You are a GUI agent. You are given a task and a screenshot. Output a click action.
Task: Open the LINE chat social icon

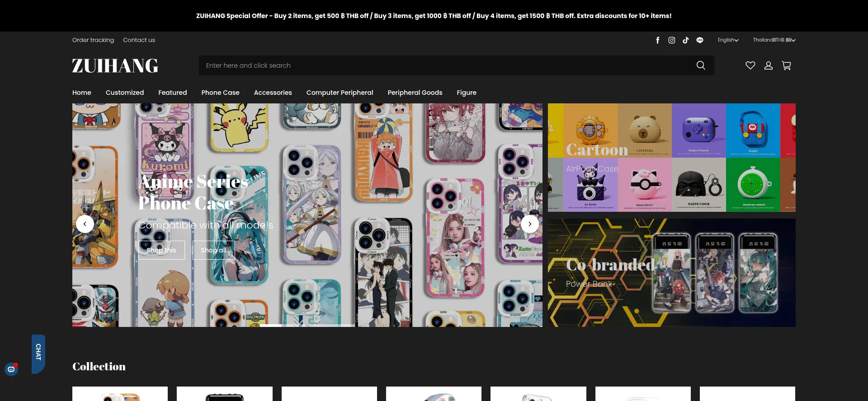pyautogui.click(x=700, y=40)
